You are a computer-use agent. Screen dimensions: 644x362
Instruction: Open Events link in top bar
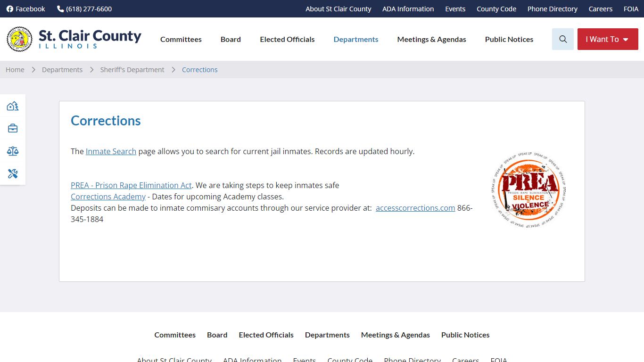[x=455, y=9]
